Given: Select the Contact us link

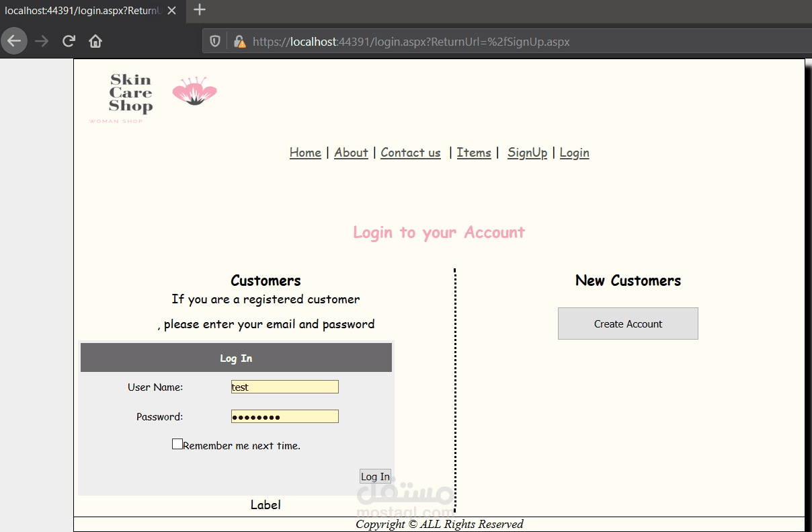Looking at the screenshot, I should point(410,153).
